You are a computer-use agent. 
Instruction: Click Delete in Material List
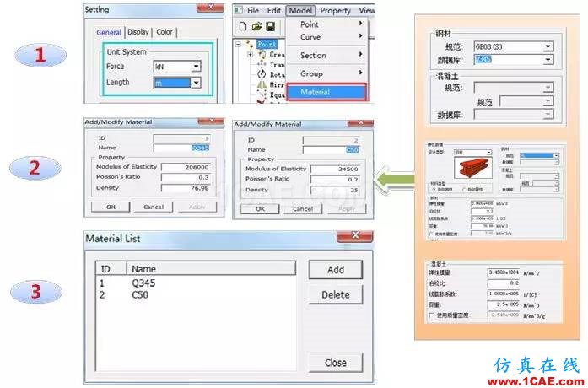coord(336,294)
